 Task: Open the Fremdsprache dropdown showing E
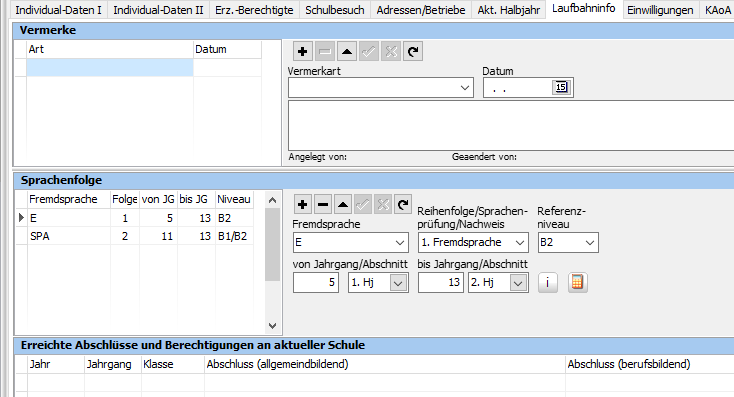coord(400,243)
